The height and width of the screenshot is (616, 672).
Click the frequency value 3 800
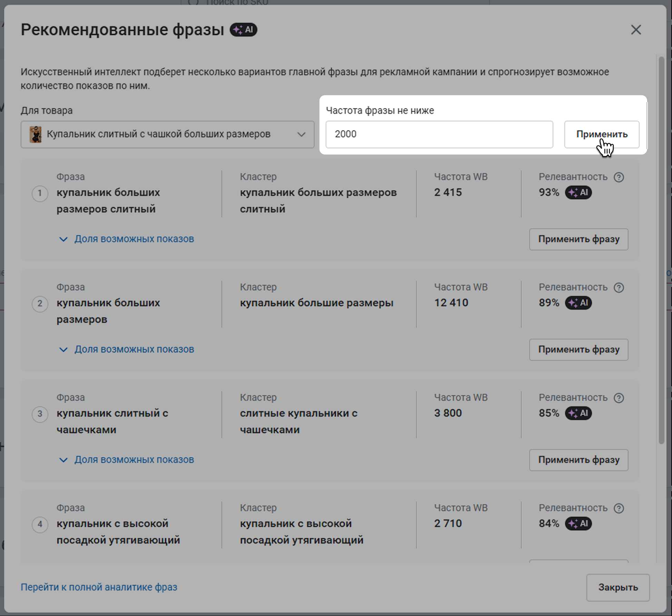[448, 413]
